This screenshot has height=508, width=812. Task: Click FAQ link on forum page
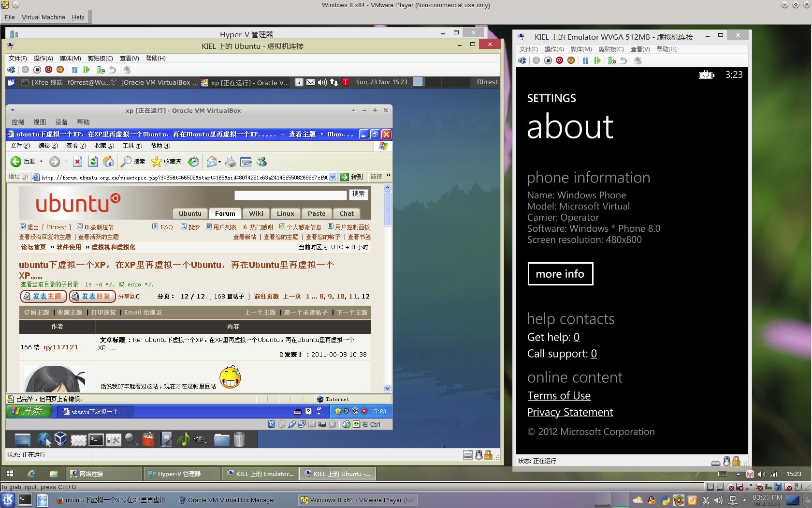(166, 227)
